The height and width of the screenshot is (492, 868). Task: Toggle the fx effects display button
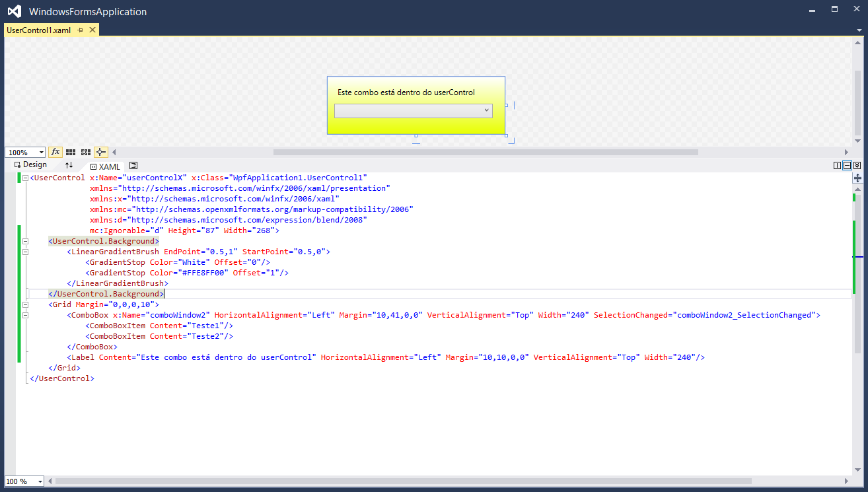coord(55,152)
